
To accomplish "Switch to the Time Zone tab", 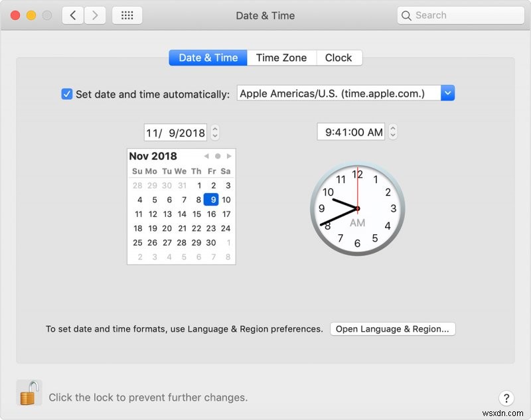I will tap(281, 58).
